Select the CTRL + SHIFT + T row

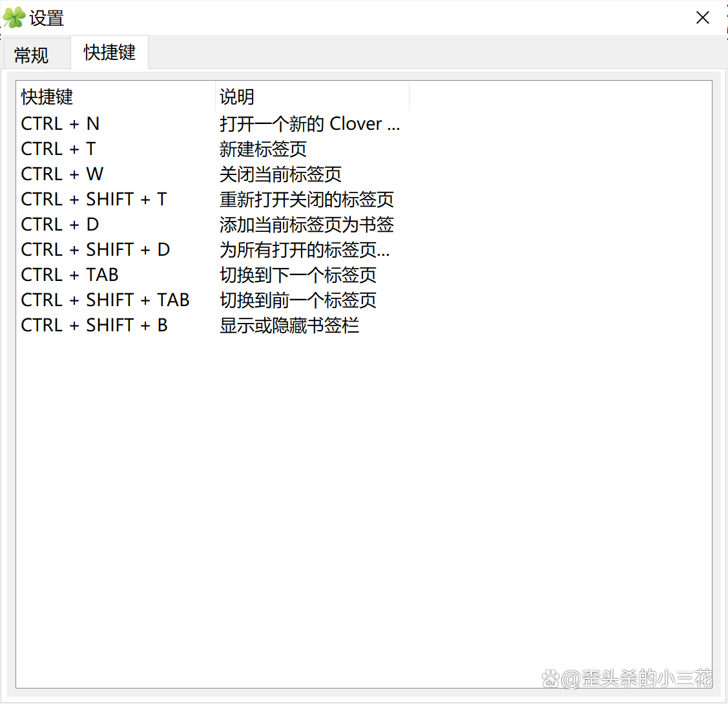point(213,199)
